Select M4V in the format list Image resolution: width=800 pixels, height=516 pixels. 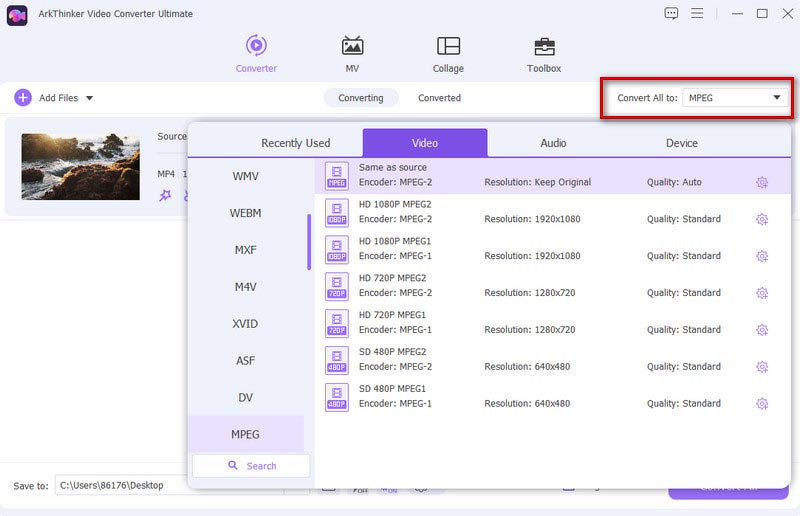tap(245, 287)
